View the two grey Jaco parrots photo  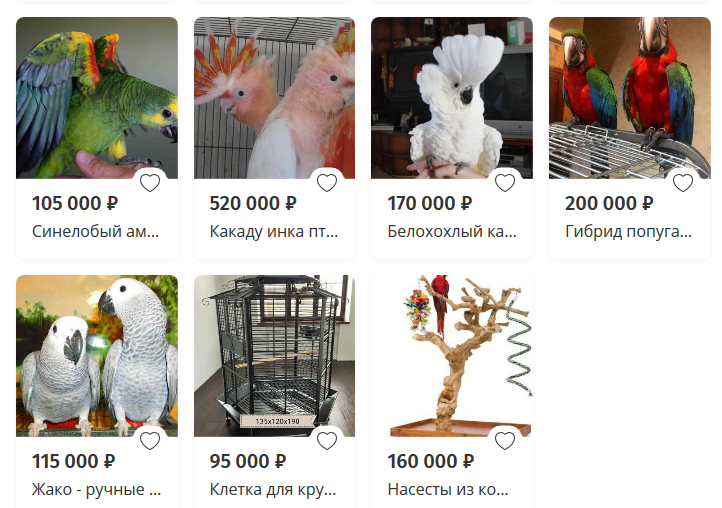pos(97,356)
